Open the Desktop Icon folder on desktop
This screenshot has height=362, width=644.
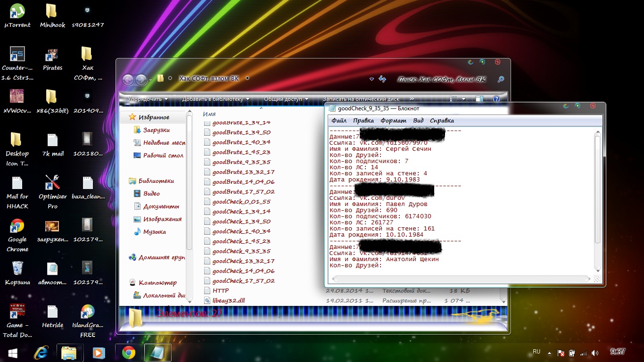[17, 149]
